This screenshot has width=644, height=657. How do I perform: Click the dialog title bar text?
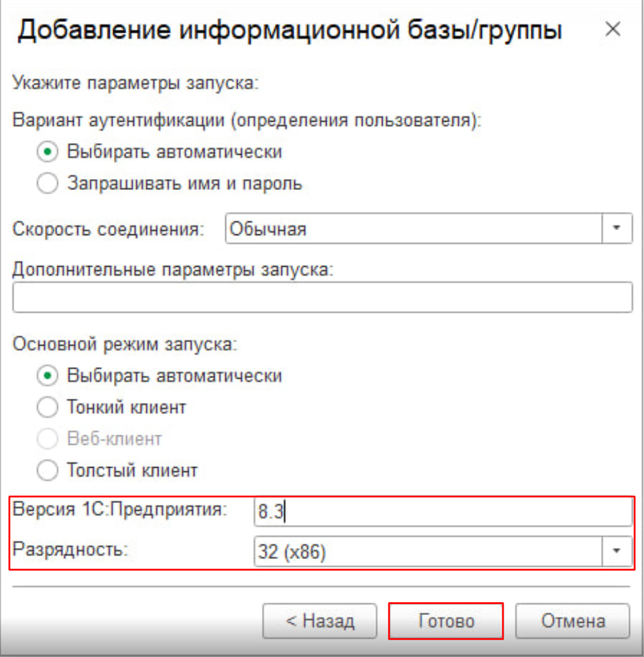click(x=290, y=30)
